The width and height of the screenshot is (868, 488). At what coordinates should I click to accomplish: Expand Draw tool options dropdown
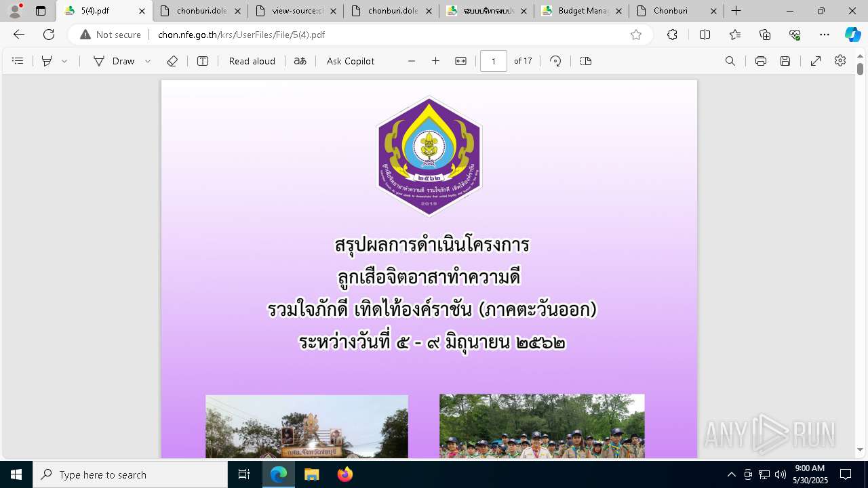pyautogui.click(x=148, y=61)
